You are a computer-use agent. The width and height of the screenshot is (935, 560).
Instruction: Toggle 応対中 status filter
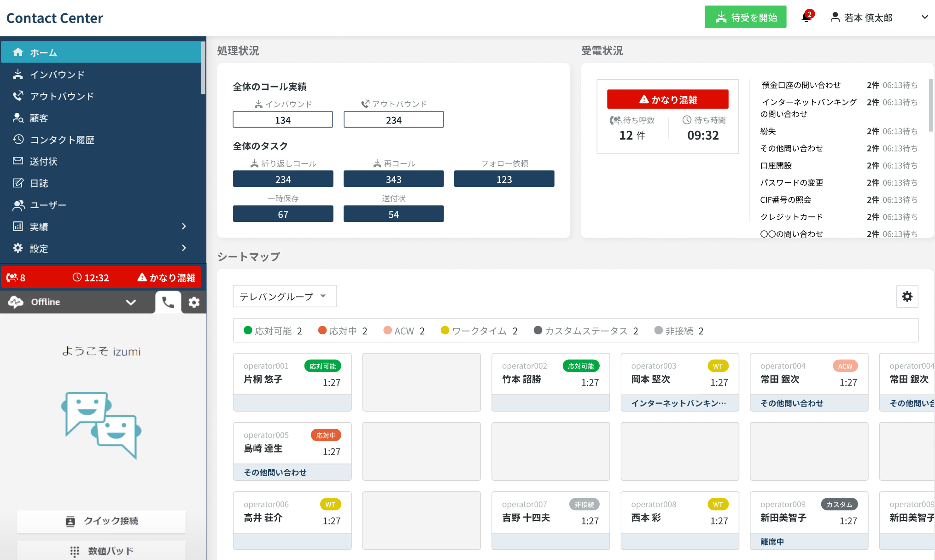click(343, 331)
